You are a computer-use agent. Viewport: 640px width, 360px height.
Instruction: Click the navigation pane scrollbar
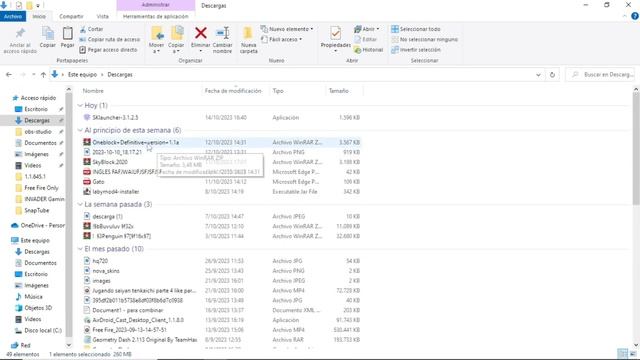coord(69,216)
